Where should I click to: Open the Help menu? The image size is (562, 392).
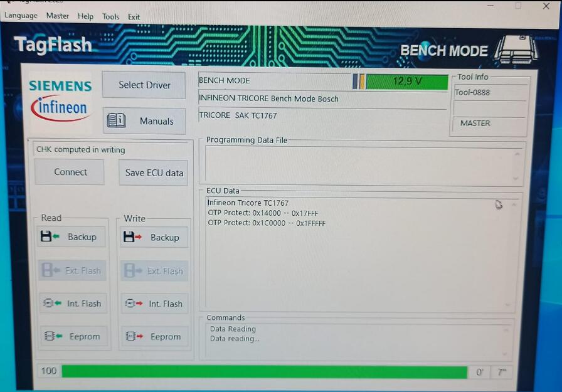pos(85,16)
